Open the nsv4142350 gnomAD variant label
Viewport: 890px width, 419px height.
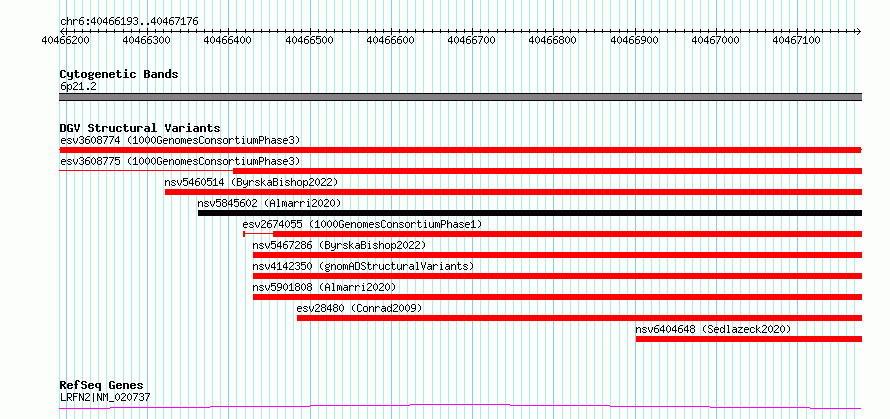[363, 266]
